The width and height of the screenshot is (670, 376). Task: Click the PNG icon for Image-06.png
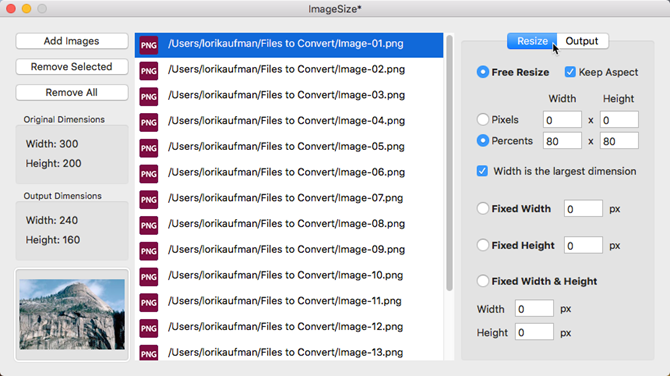coord(149,173)
